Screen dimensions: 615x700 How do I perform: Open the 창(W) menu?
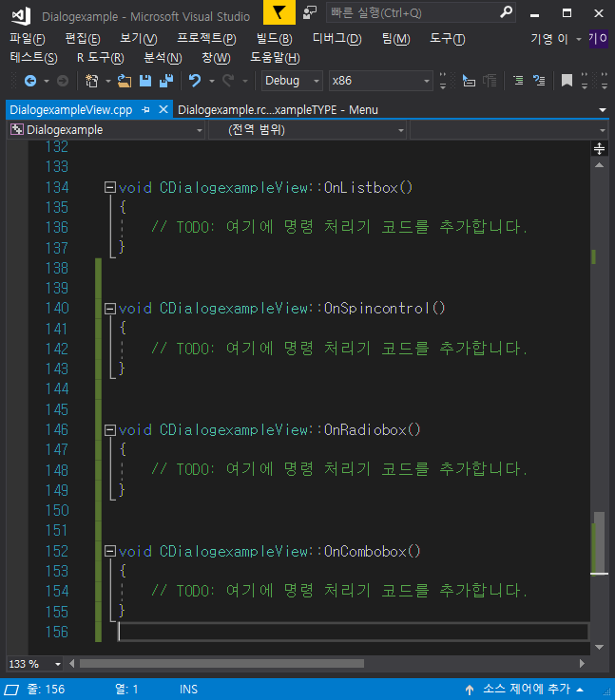tap(216, 58)
